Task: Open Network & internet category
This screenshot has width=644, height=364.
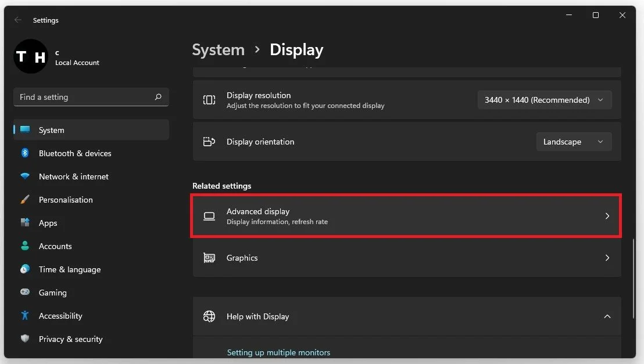Action: 91,176
